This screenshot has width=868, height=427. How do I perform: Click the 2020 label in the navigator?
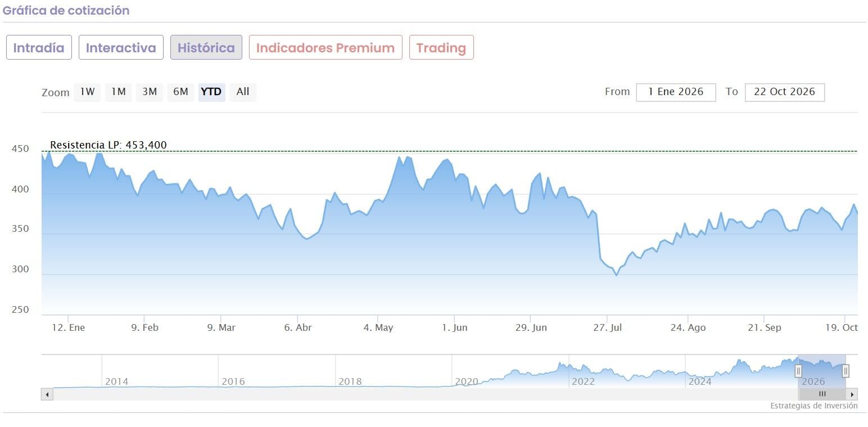(x=467, y=381)
